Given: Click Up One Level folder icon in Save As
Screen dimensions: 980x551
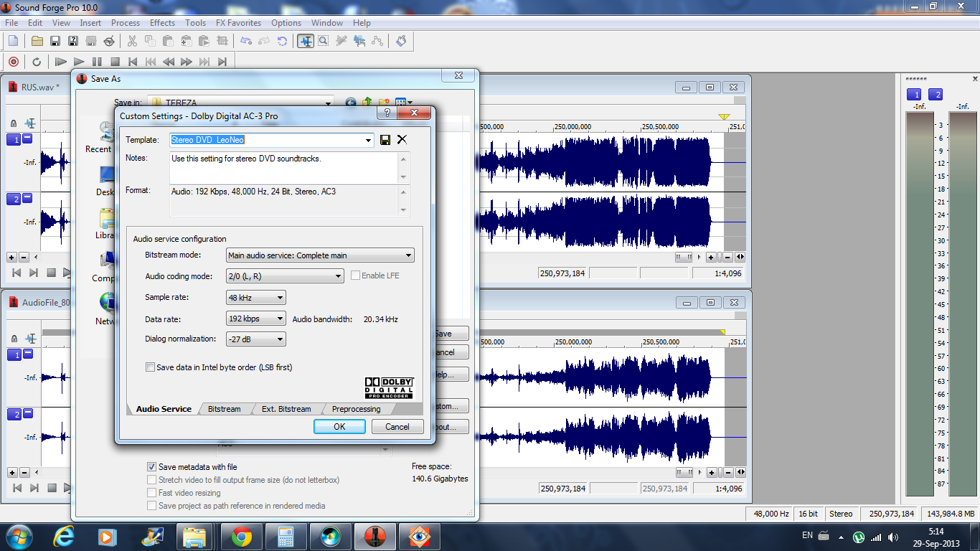Looking at the screenshot, I should point(367,103).
